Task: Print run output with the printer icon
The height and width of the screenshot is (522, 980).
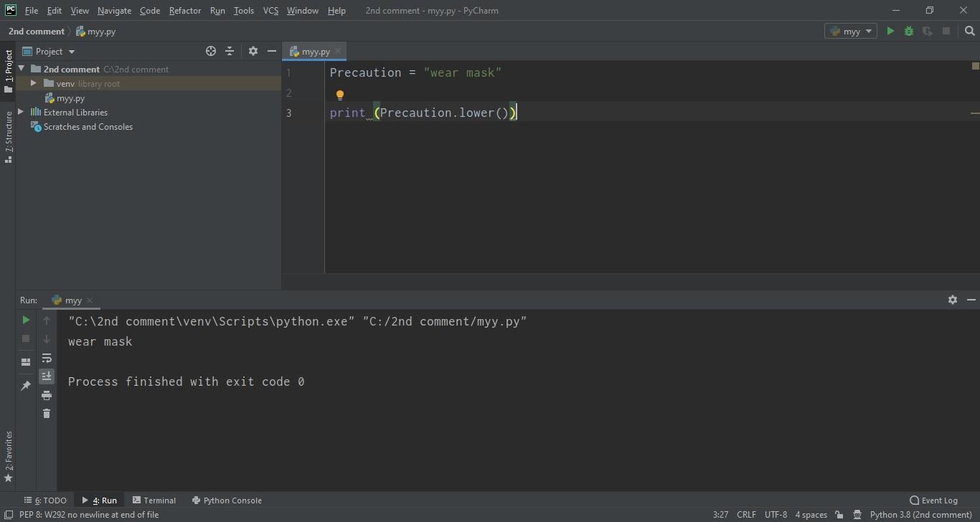Action: [47, 395]
